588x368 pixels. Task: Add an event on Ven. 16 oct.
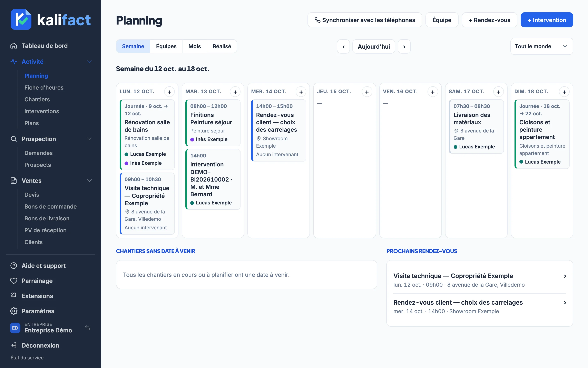click(433, 92)
